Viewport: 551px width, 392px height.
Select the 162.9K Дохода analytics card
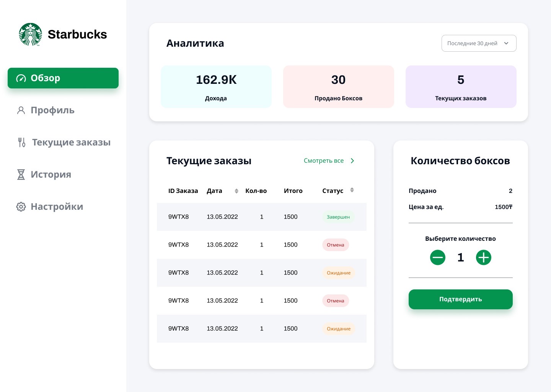point(216,87)
